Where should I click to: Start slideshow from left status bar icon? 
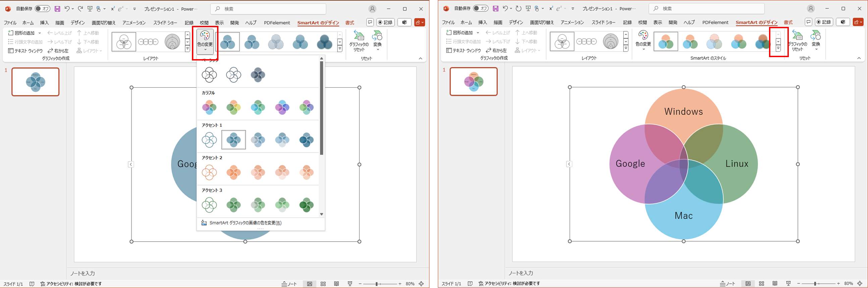pyautogui.click(x=350, y=284)
